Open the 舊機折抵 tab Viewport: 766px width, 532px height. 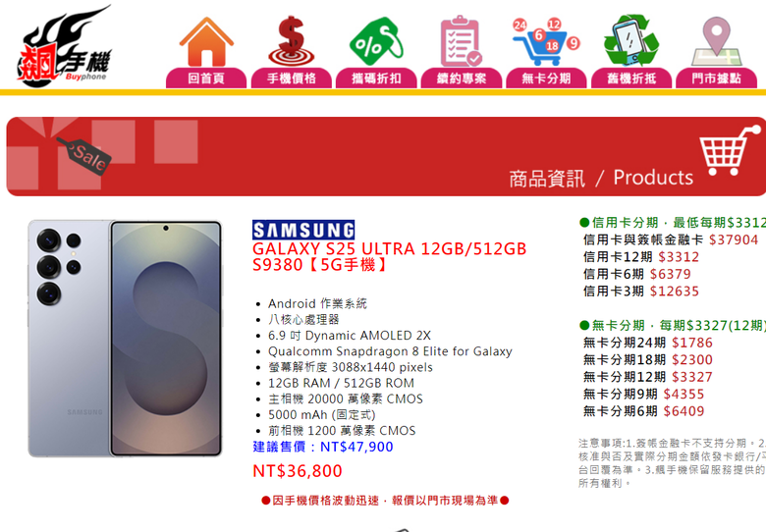(x=631, y=79)
